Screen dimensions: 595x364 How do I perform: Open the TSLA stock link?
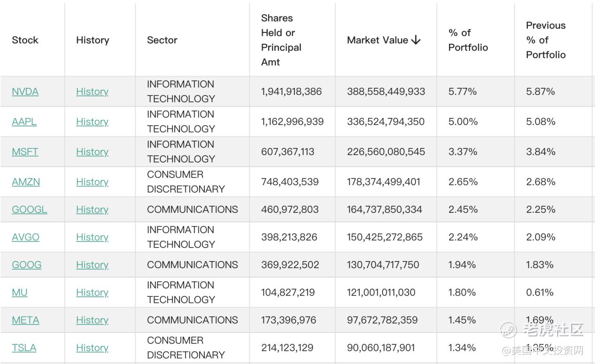pos(24,348)
